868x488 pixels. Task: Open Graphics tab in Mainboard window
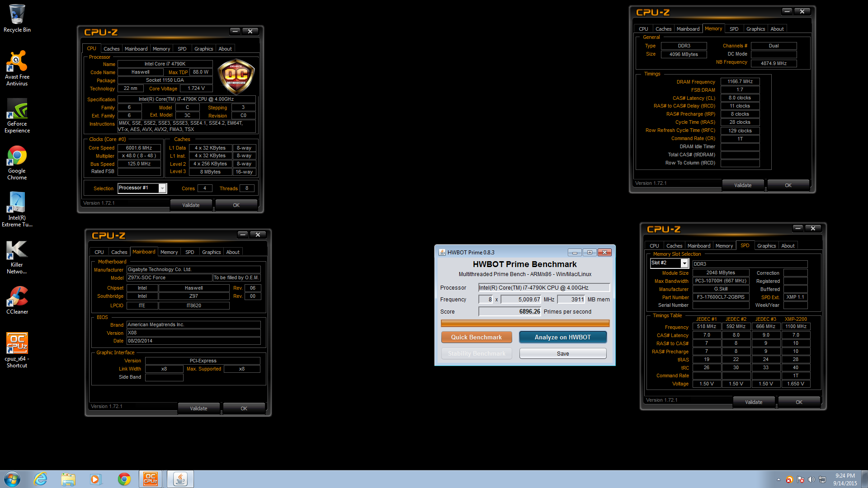[x=212, y=252]
